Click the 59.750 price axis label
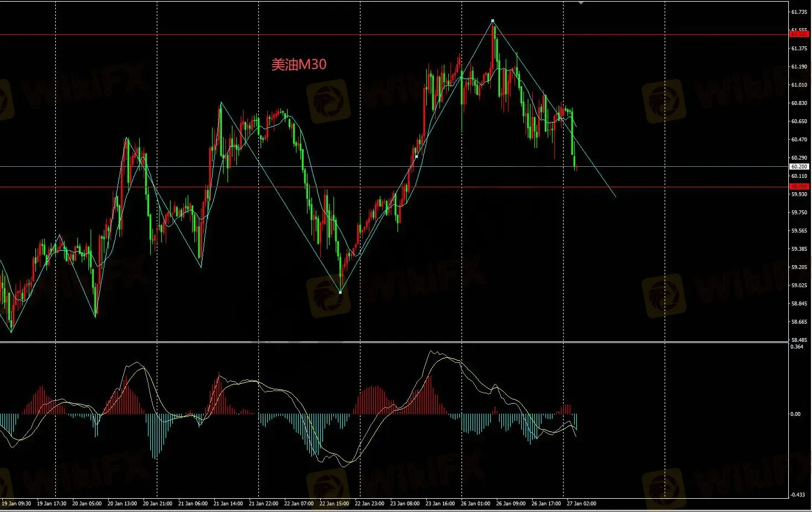Image resolution: width=812 pixels, height=512 pixels. tap(799, 213)
